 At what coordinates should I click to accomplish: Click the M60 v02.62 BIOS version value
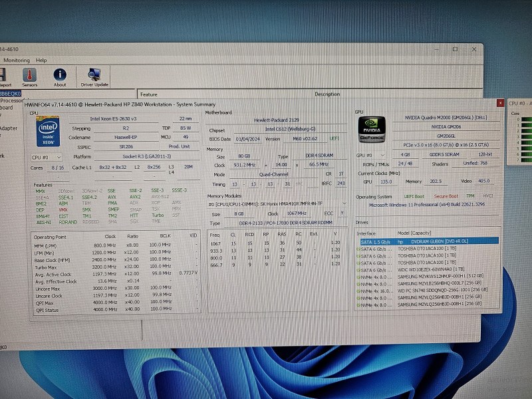(305, 139)
